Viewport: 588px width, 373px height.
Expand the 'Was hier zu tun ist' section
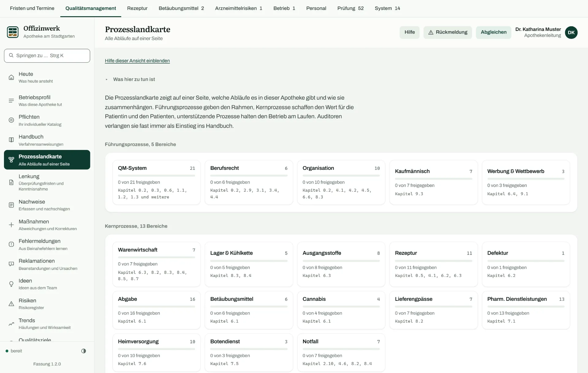click(x=131, y=79)
